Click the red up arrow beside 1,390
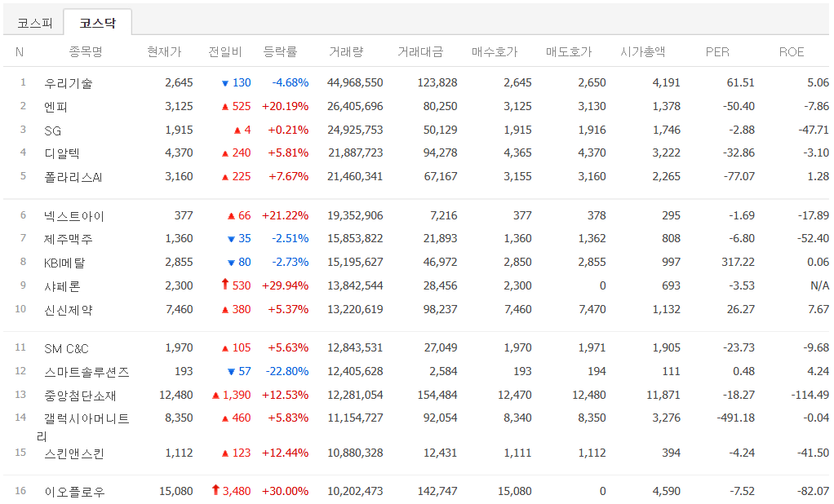The image size is (834, 504). pyautogui.click(x=215, y=396)
